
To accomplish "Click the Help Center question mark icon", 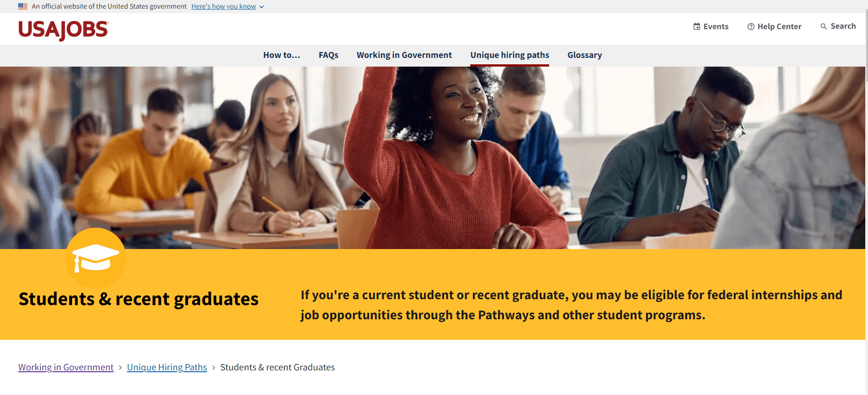I will (x=751, y=26).
